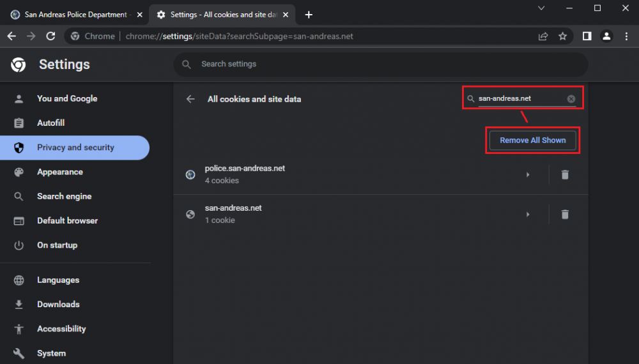Click the police.san-andreas.net site favicon
This screenshot has width=639, height=364.
click(190, 175)
